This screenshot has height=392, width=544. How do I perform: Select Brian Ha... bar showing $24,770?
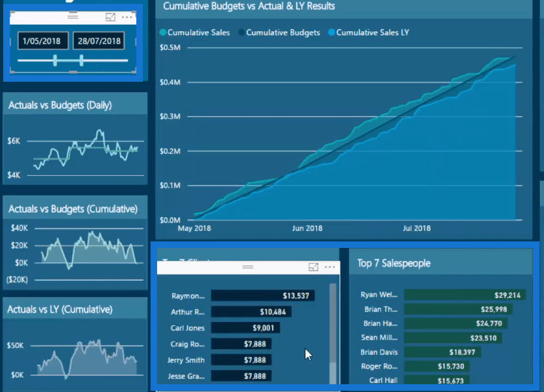456,323
